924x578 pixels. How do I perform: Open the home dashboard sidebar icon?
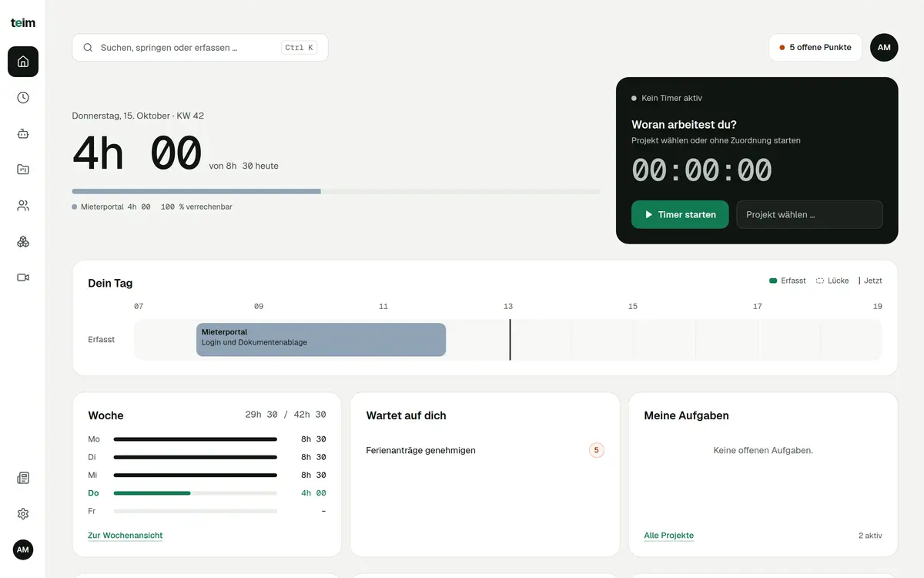tap(23, 62)
